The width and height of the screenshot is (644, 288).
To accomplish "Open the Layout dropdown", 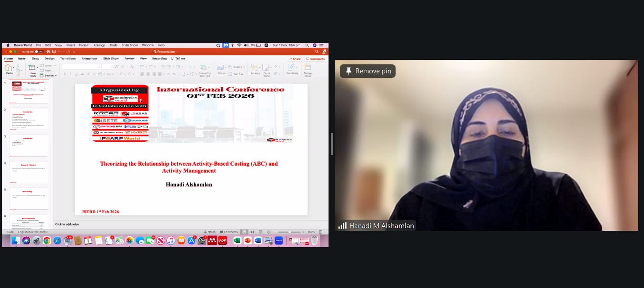I will (49, 66).
